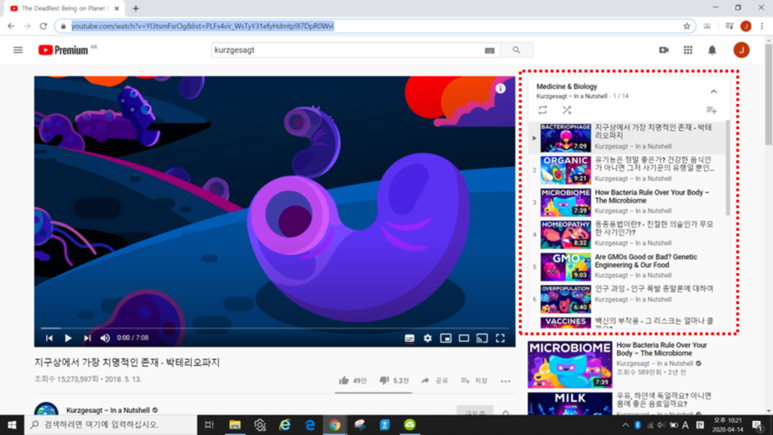This screenshot has height=435, width=773.
Task: Open the YouTube apps grid icon
Action: 688,50
